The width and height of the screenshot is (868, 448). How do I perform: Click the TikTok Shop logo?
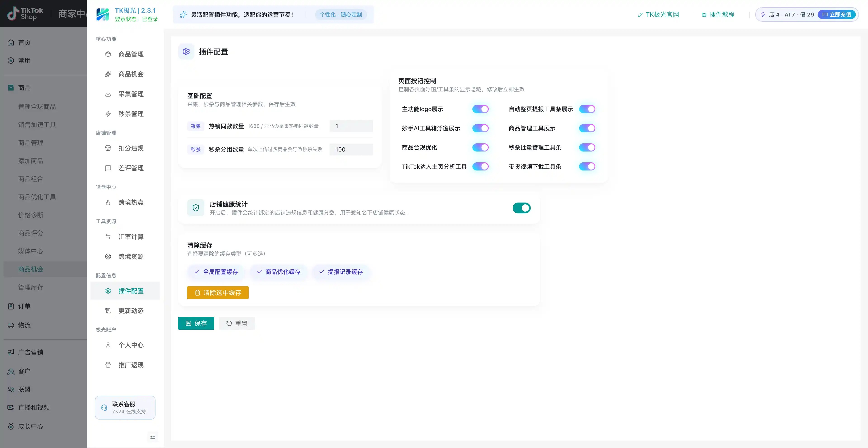pyautogui.click(x=25, y=14)
